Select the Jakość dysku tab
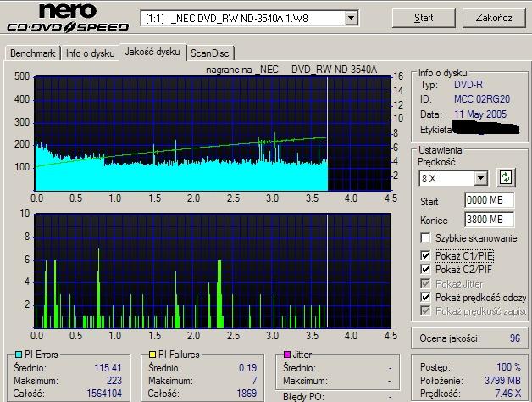 [x=152, y=52]
